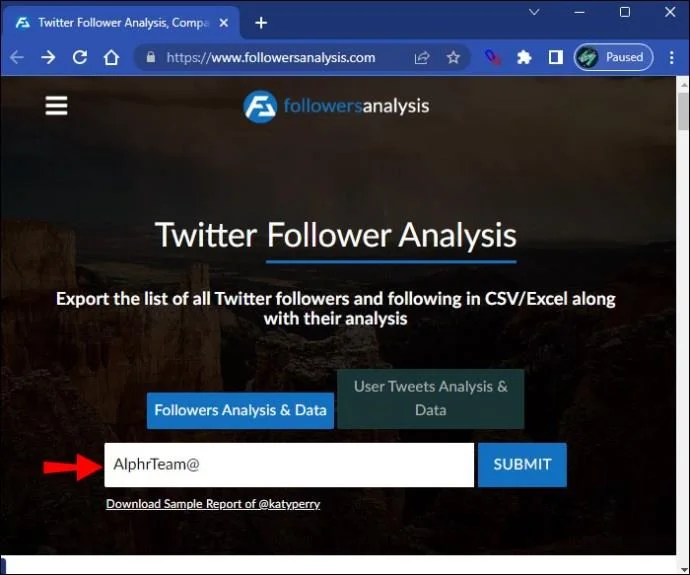This screenshot has width=690, height=575.
Task: Click the address bar URL
Action: [x=271, y=58]
